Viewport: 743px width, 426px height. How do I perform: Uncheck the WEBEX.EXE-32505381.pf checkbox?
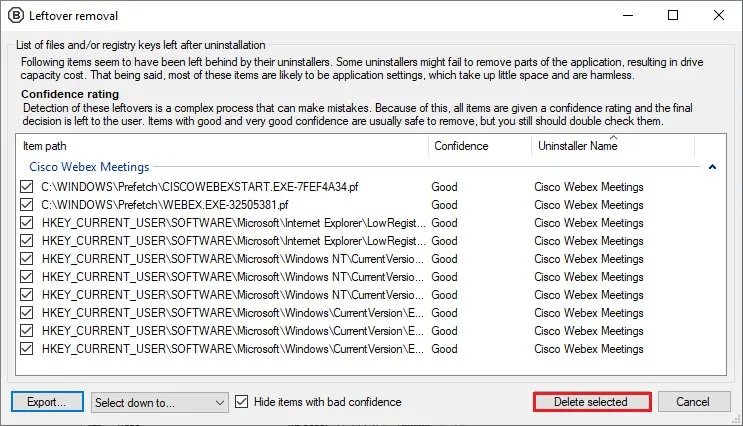27,205
